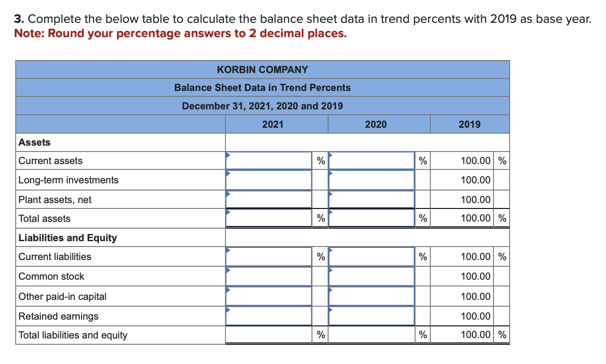Screen dimensions: 606x364
Task: Click the 2019 Retained earnings 100.00 value
Action: coord(476,316)
